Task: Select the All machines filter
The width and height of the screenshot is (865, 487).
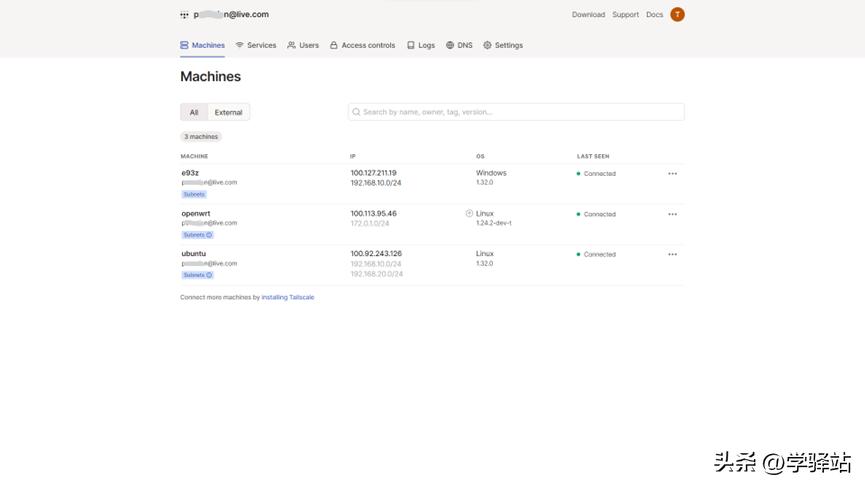Action: pos(194,112)
